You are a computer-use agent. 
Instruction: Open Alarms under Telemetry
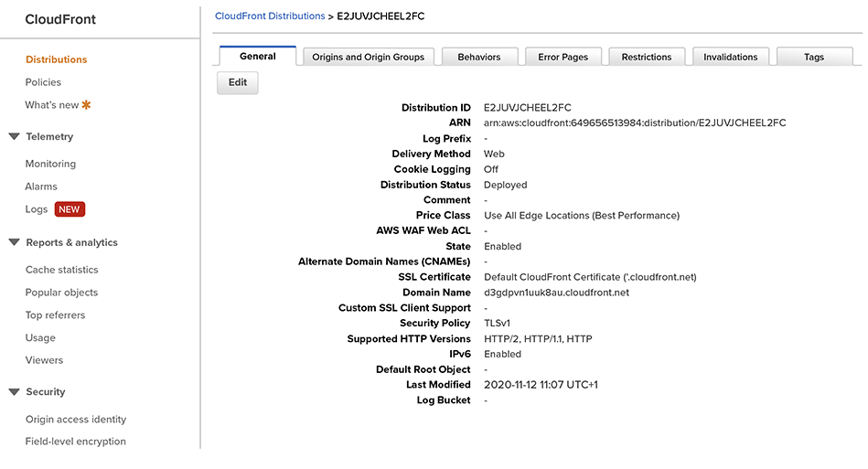(x=41, y=187)
